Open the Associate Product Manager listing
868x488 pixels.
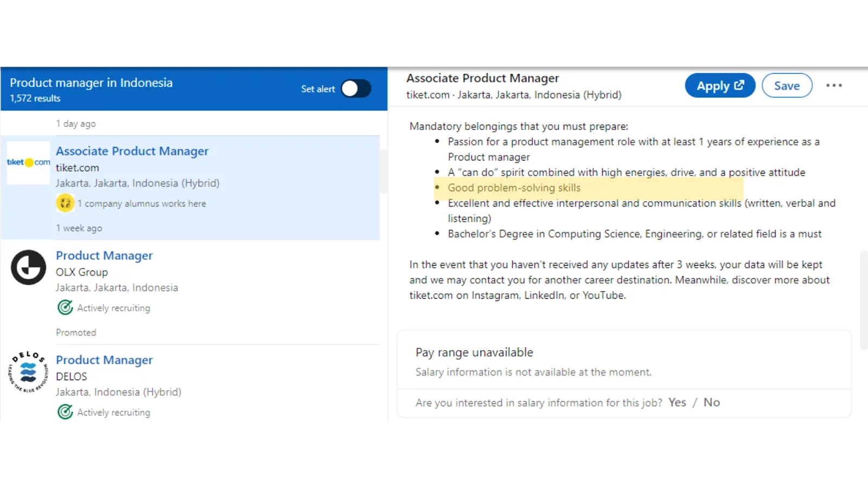[132, 151]
